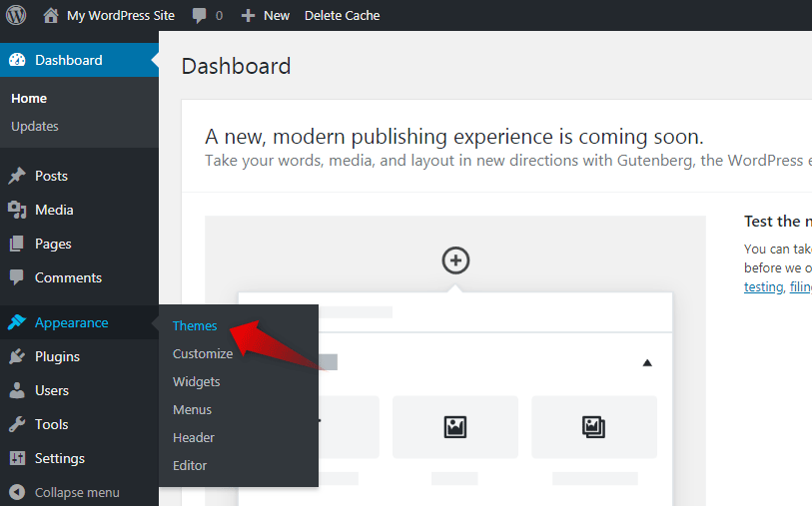Viewport: 812px width, 506px height.
Task: Click the Settings sliders icon
Action: coord(17,458)
